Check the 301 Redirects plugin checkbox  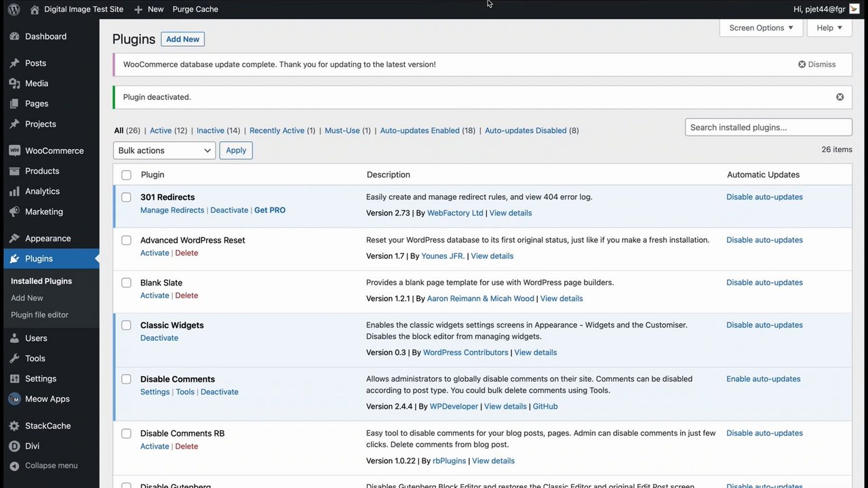click(x=126, y=197)
